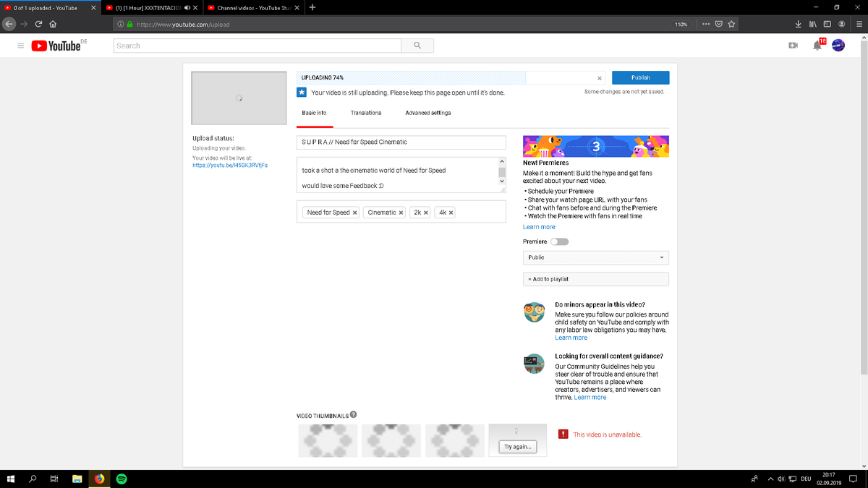
Task: Remove the '4k' tag
Action: point(451,213)
